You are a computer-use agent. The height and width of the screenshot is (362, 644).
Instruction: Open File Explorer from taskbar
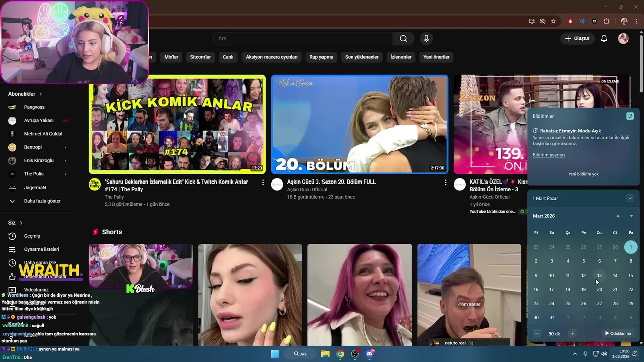coord(325,354)
